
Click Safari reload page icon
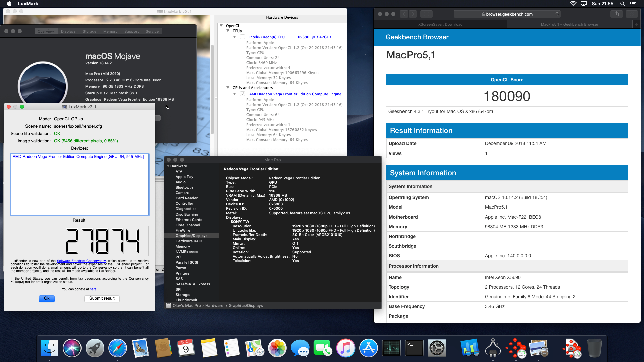pos(557,14)
